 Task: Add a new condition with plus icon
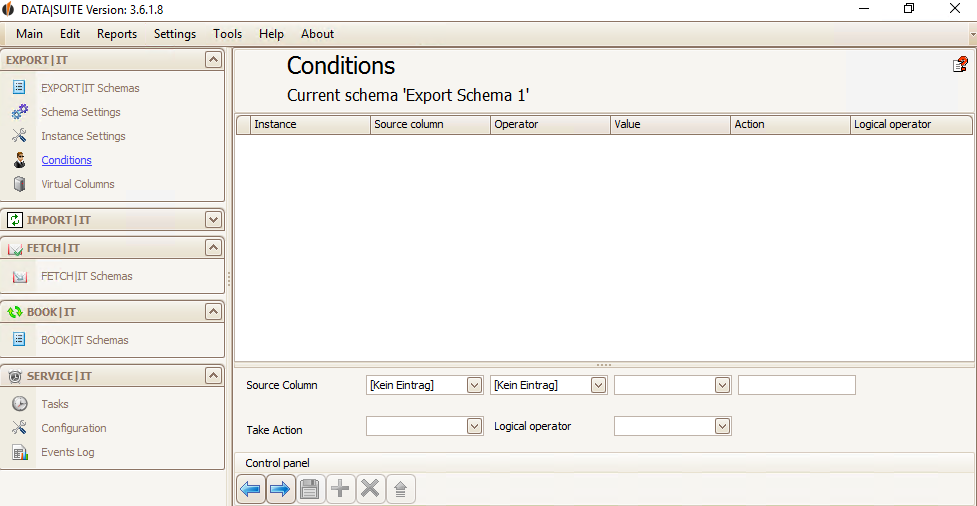tap(340, 489)
